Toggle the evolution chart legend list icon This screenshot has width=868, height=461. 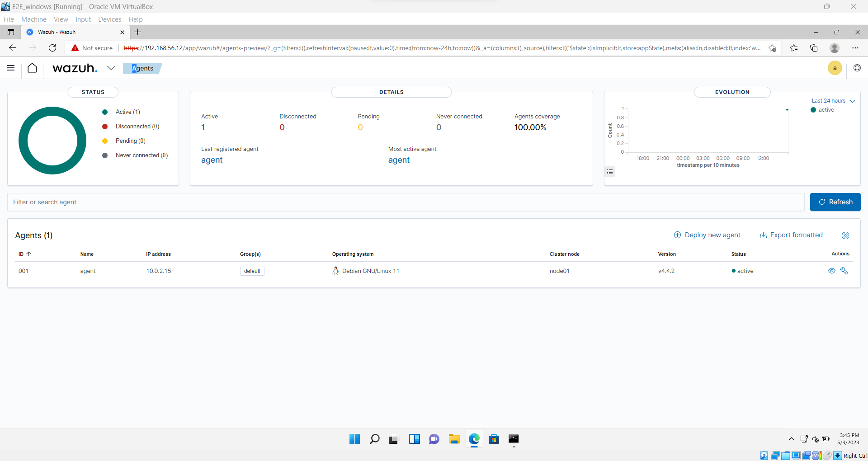(610, 172)
